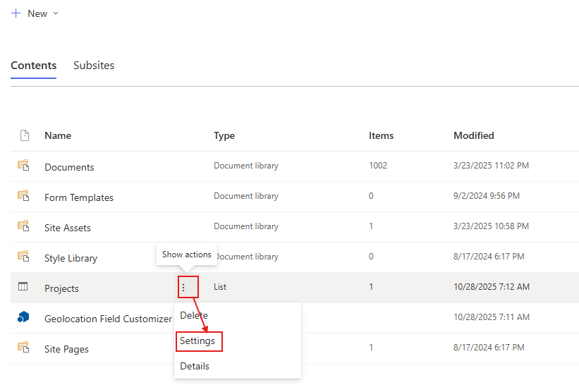Select Details from the context menu
This screenshot has width=579, height=392.
click(x=195, y=367)
